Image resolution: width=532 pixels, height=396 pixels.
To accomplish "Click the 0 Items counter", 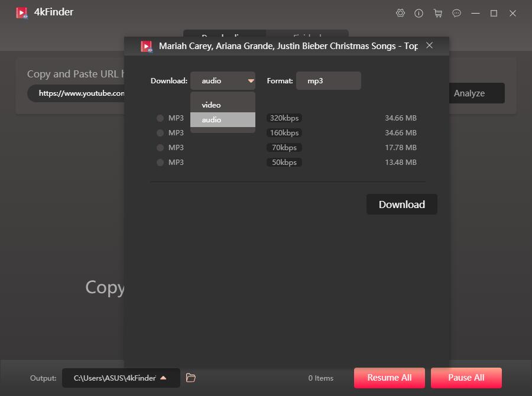I will [320, 378].
